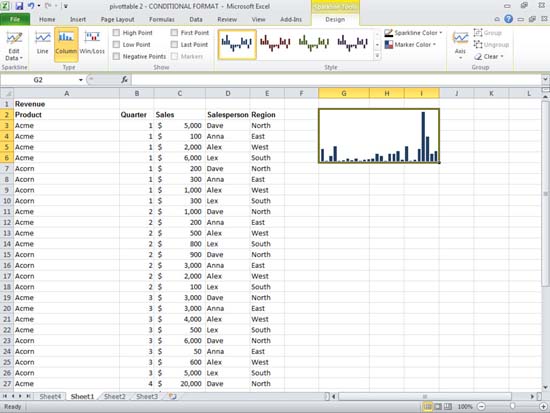Open the Axis options button
The image size is (550, 413).
click(x=460, y=45)
